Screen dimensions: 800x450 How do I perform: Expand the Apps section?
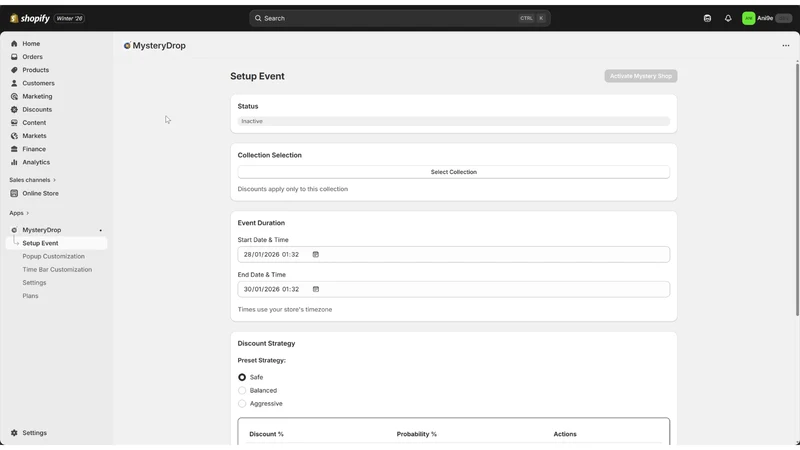point(19,213)
